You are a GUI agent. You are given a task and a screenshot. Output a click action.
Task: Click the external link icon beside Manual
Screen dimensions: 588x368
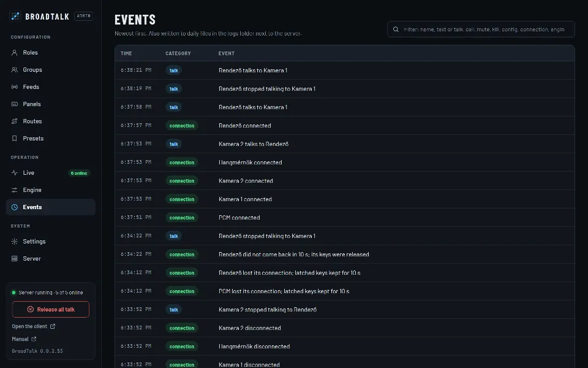pyautogui.click(x=34, y=339)
